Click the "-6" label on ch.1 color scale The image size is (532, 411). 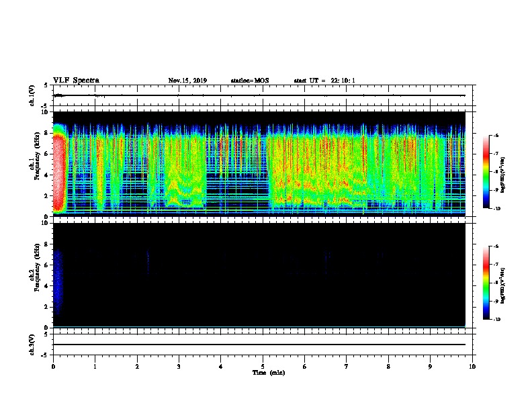pyautogui.click(x=496, y=136)
